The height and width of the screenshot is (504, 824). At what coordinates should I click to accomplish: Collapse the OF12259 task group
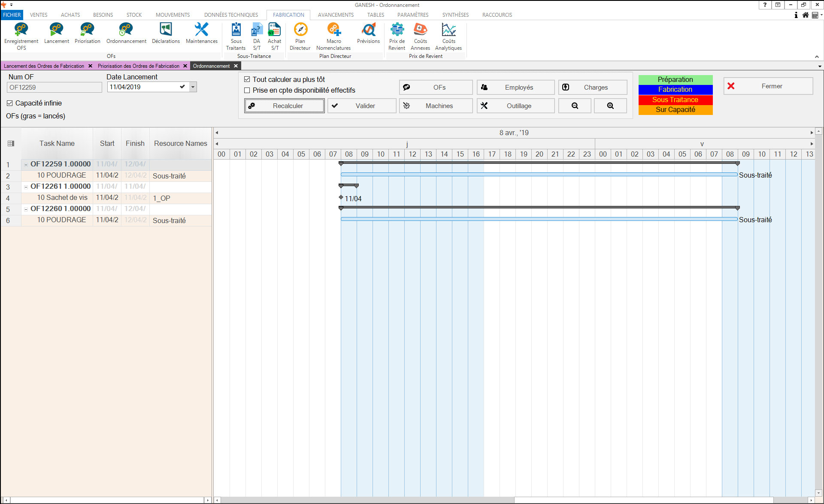coord(26,164)
